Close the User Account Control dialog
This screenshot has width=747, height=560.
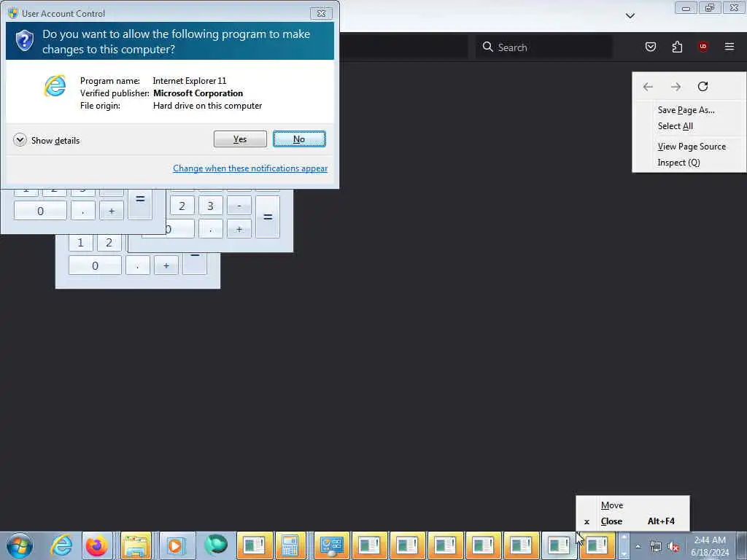321,13
